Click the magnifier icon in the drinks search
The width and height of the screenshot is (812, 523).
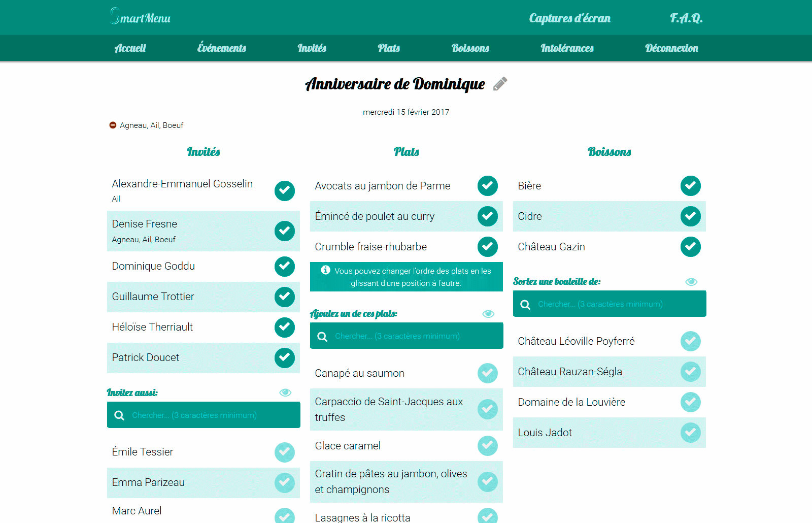coord(525,304)
